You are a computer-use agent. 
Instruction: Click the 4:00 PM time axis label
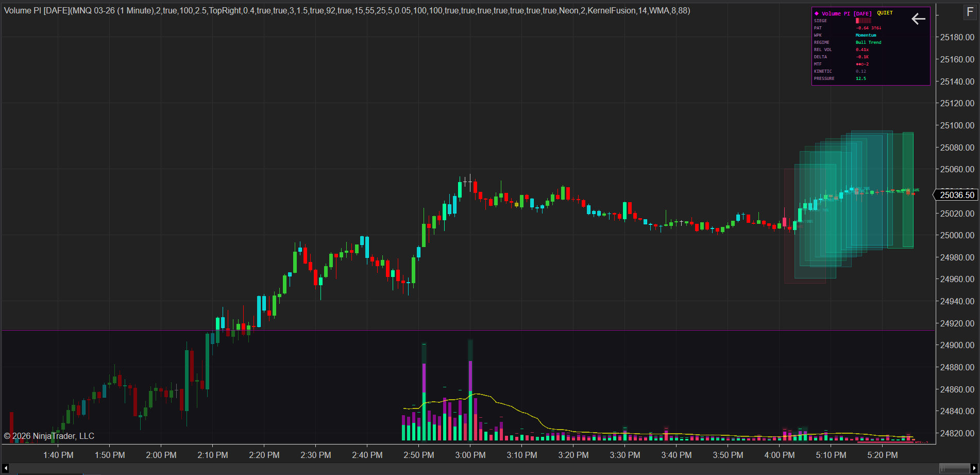[x=780, y=455]
